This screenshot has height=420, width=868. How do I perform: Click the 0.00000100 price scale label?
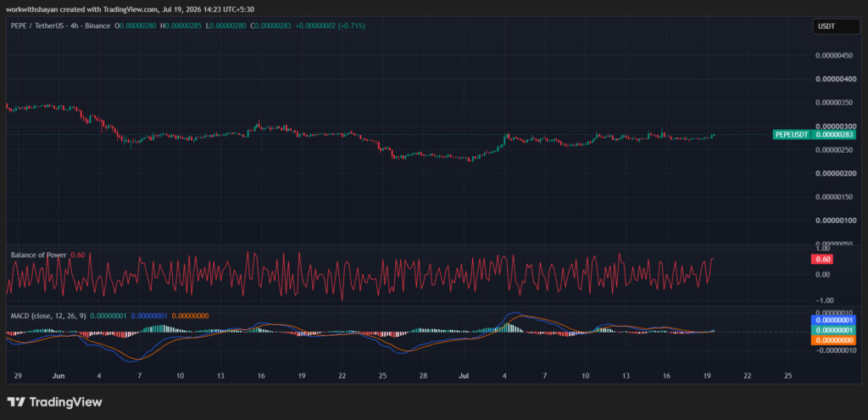point(835,221)
